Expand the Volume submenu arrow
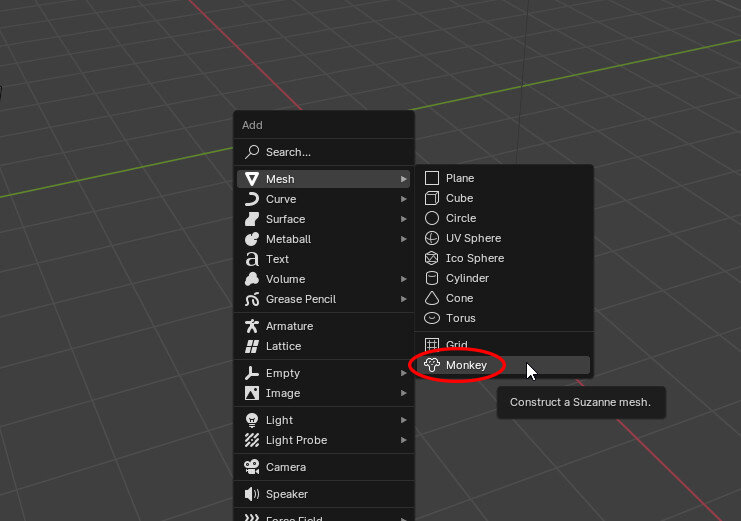Image resolution: width=741 pixels, height=521 pixels. pyautogui.click(x=403, y=279)
